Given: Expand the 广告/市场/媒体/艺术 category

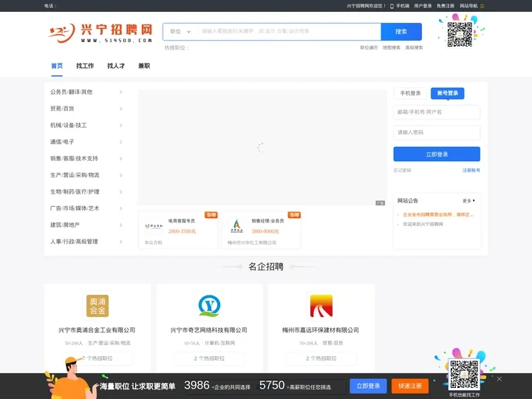Looking at the screenshot, I should point(86,208).
